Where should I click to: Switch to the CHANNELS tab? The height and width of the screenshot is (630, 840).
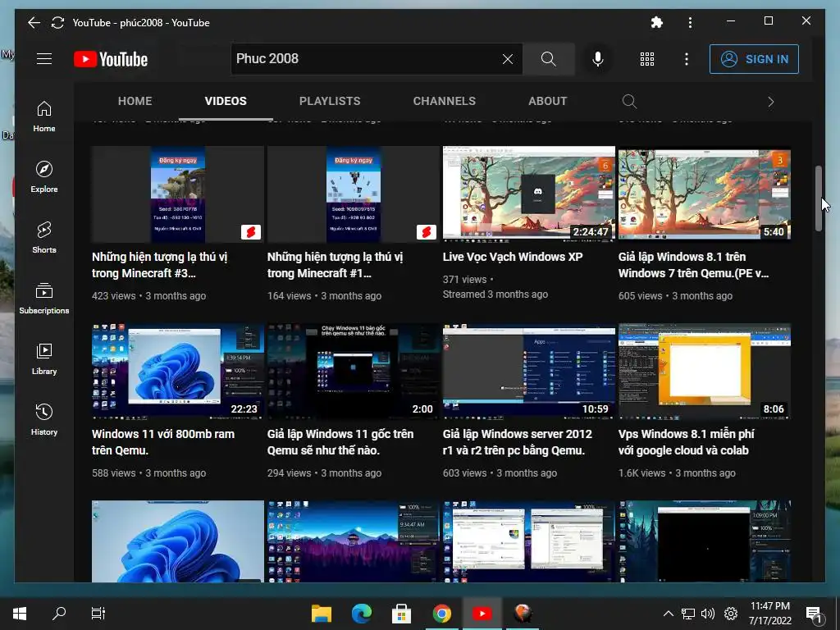click(x=444, y=101)
